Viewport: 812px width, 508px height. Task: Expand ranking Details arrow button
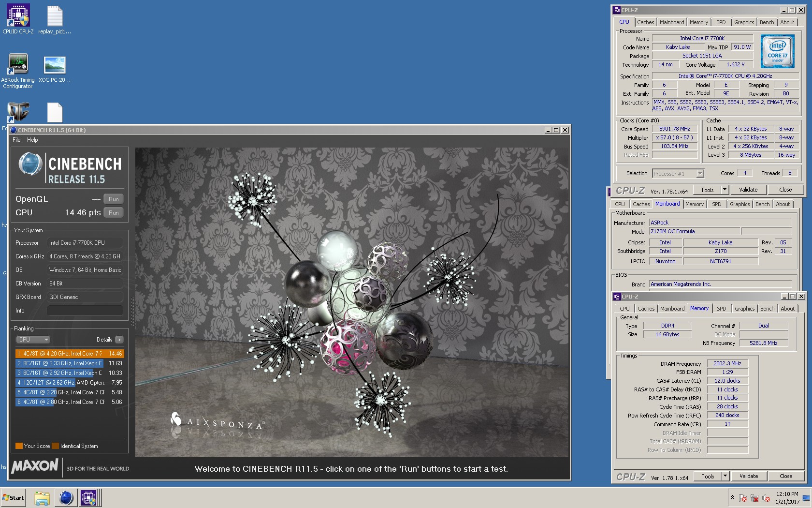119,340
